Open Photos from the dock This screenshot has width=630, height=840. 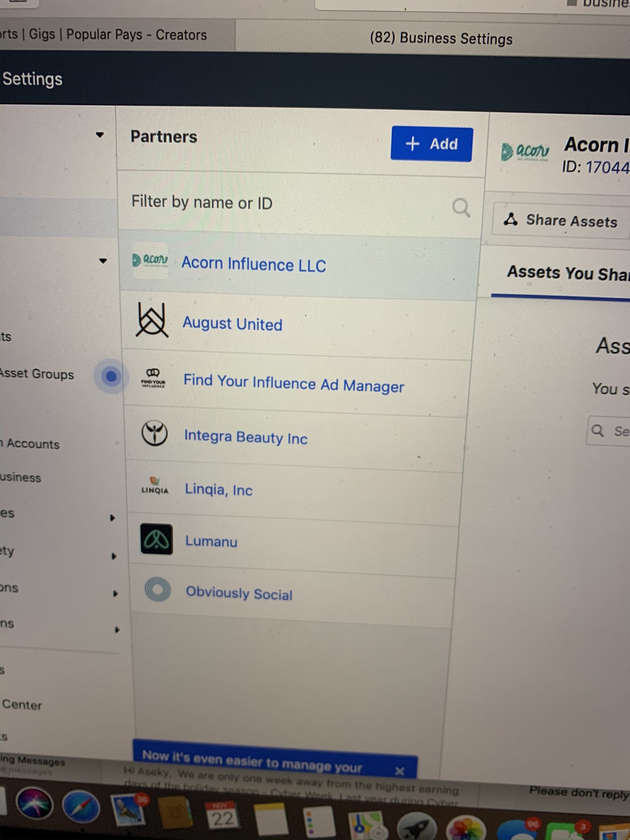466,829
